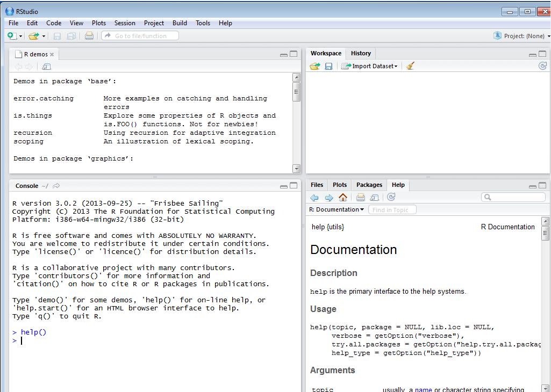Click the Console working directory arrow icon
The image size is (551, 392).
pyautogui.click(x=56, y=186)
